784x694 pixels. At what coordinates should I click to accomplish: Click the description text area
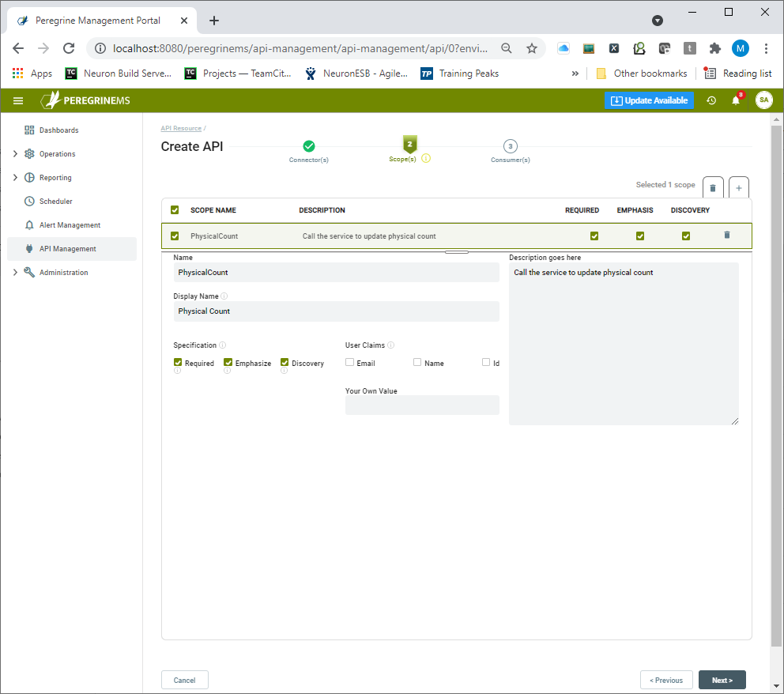[624, 344]
